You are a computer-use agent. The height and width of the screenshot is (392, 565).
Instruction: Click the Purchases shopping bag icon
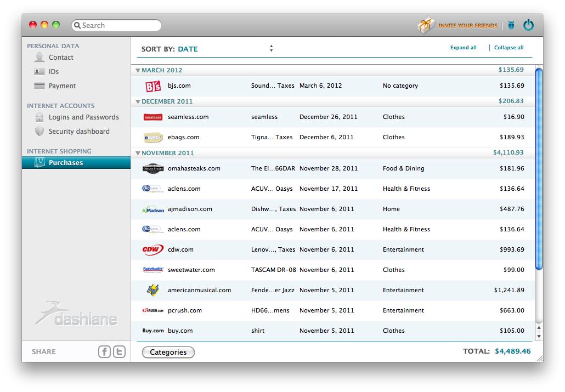[x=39, y=162]
